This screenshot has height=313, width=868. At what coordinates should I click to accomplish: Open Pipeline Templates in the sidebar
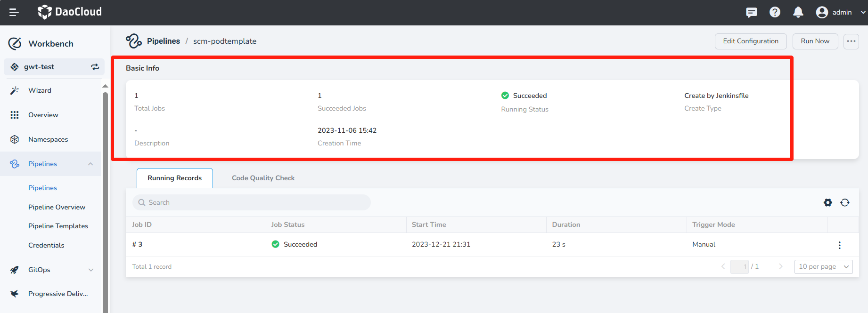pos(58,226)
